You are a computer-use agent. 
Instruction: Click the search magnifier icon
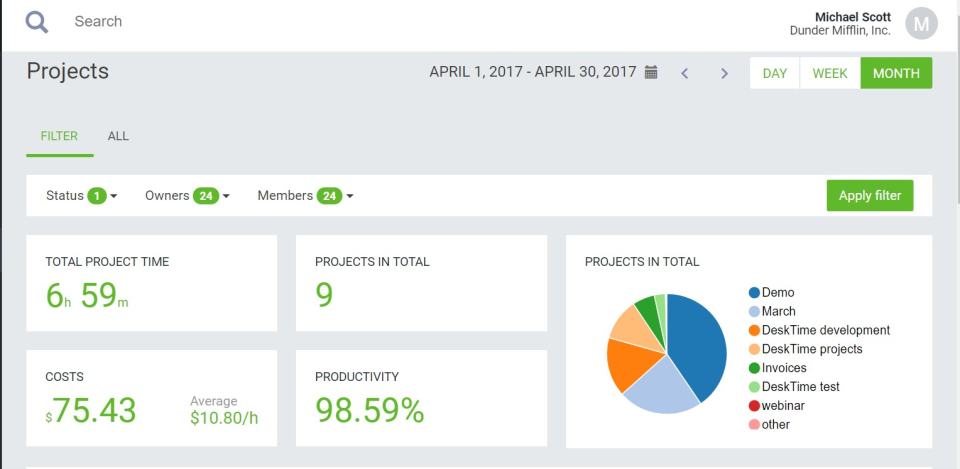coord(37,22)
